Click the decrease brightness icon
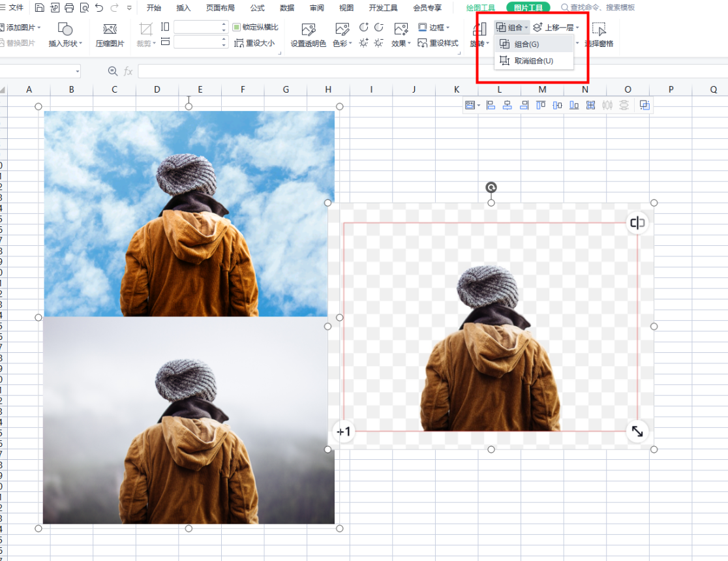Viewport: 728px width, 561px height. [x=379, y=42]
